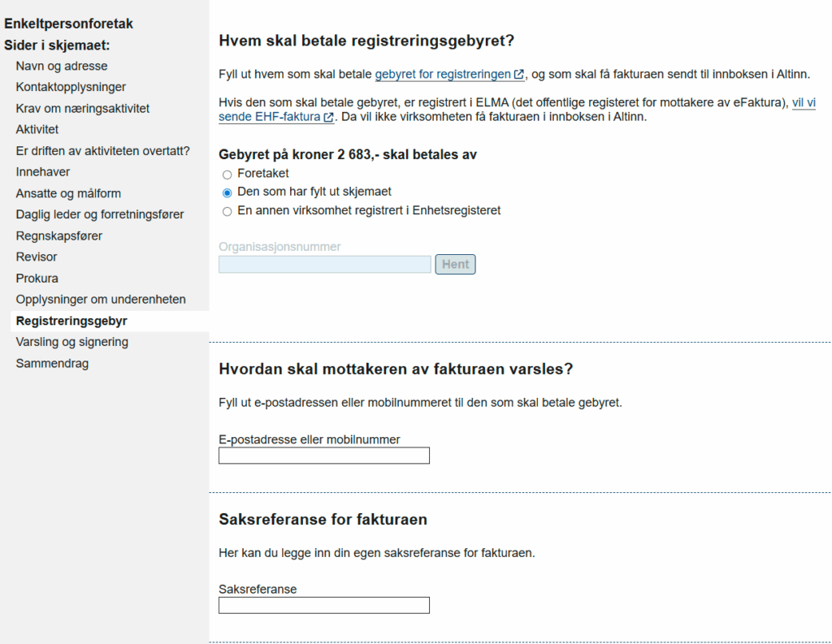
Task: Go to Ansatte og målform
Action: pyautogui.click(x=68, y=193)
